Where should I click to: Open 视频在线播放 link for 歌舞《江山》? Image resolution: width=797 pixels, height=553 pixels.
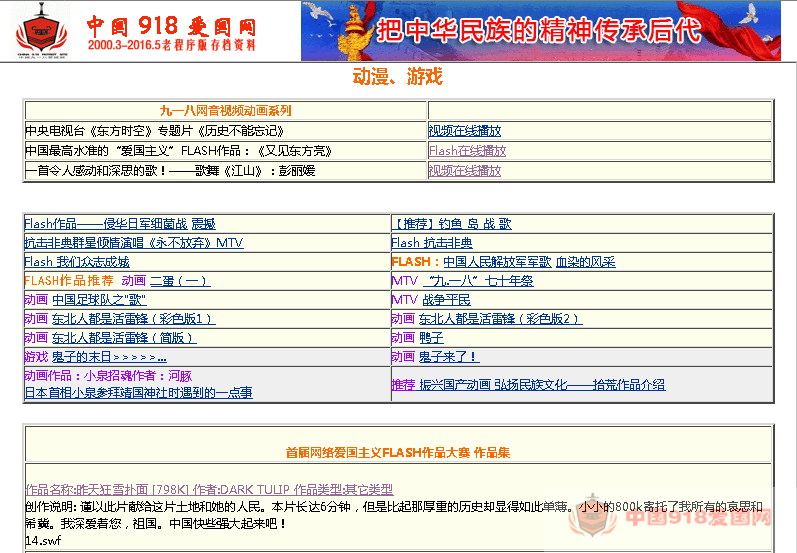click(x=465, y=171)
